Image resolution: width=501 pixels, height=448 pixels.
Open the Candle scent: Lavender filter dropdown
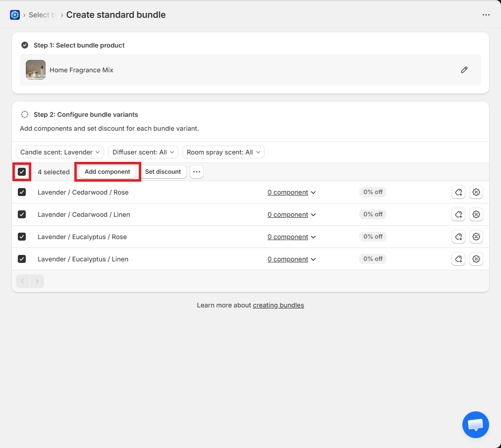60,152
